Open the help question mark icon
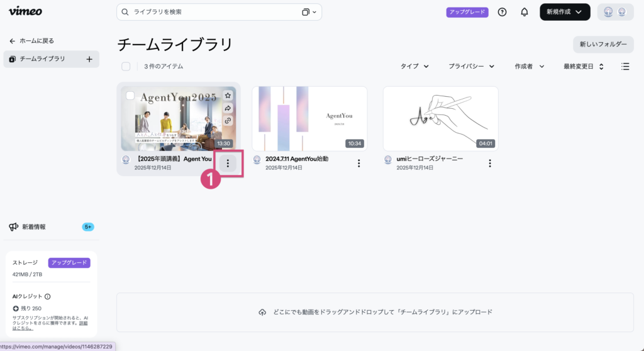 [x=502, y=12]
